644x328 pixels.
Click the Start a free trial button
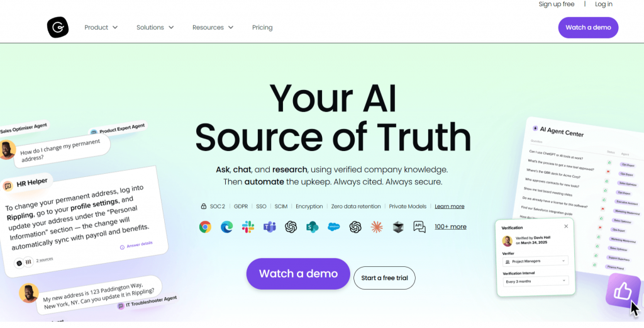tap(384, 278)
